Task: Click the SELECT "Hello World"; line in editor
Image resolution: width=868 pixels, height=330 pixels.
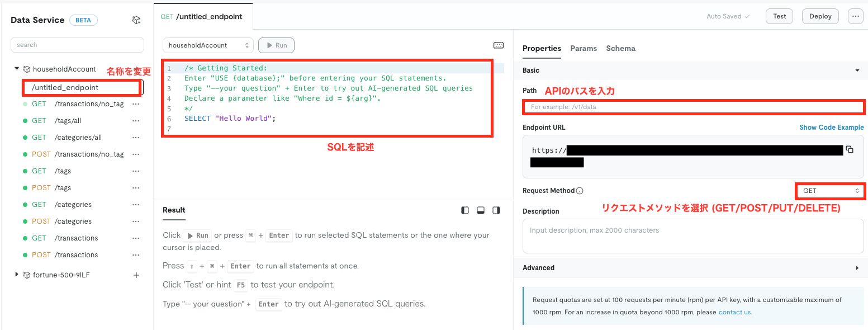Action: pyautogui.click(x=230, y=119)
